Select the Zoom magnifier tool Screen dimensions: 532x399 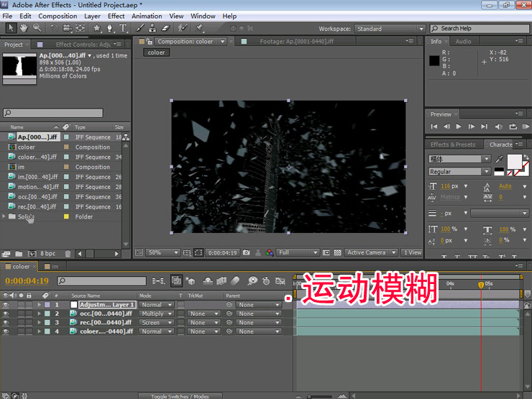coord(36,28)
